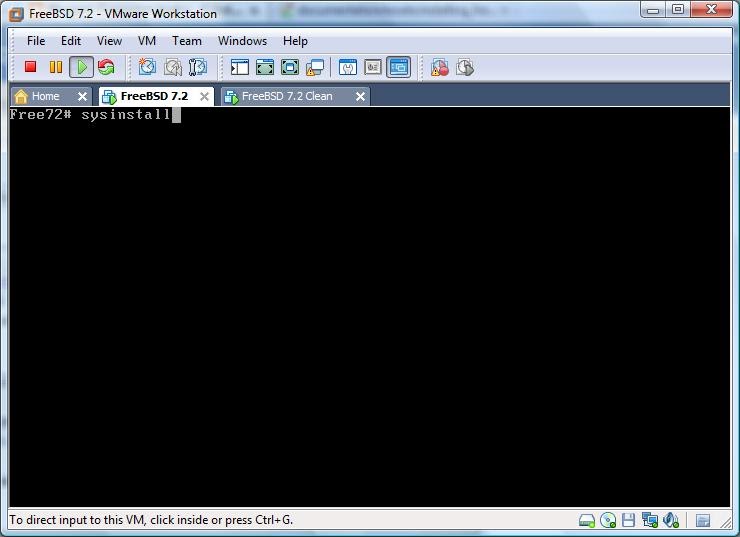Switch to Quick Switch mode icon
This screenshot has width=740, height=537.
pos(265,67)
